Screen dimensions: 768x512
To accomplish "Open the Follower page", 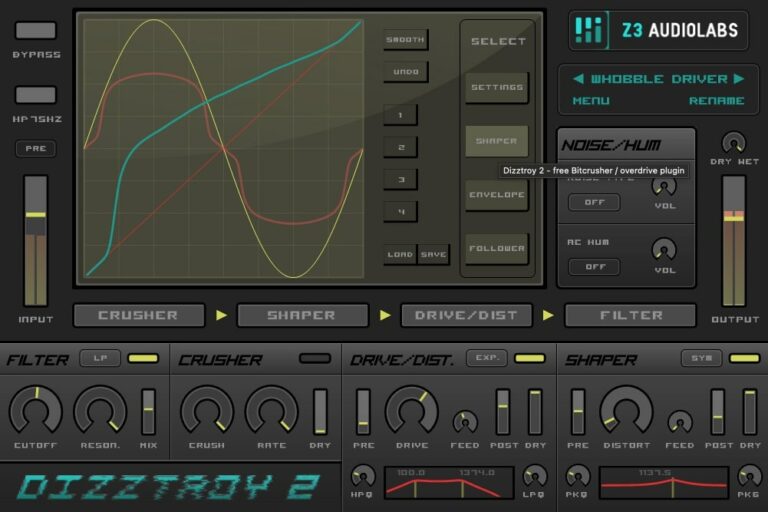I will pyautogui.click(x=497, y=249).
